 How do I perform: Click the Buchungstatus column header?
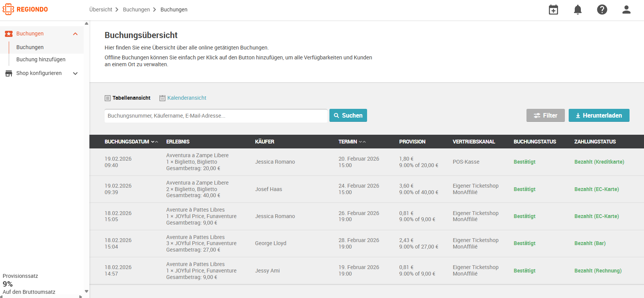pyautogui.click(x=534, y=142)
